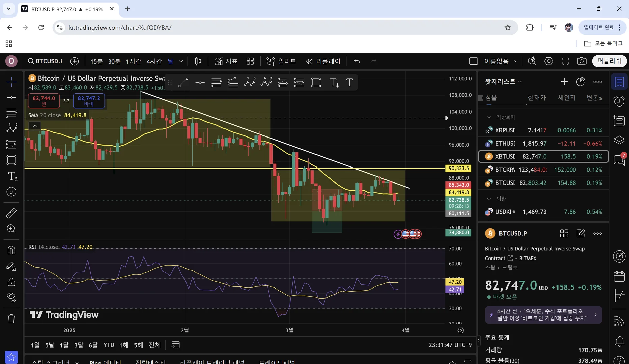Screen dimensions: 629x364
Task: Open indicator templates grid
Action: [x=250, y=61]
